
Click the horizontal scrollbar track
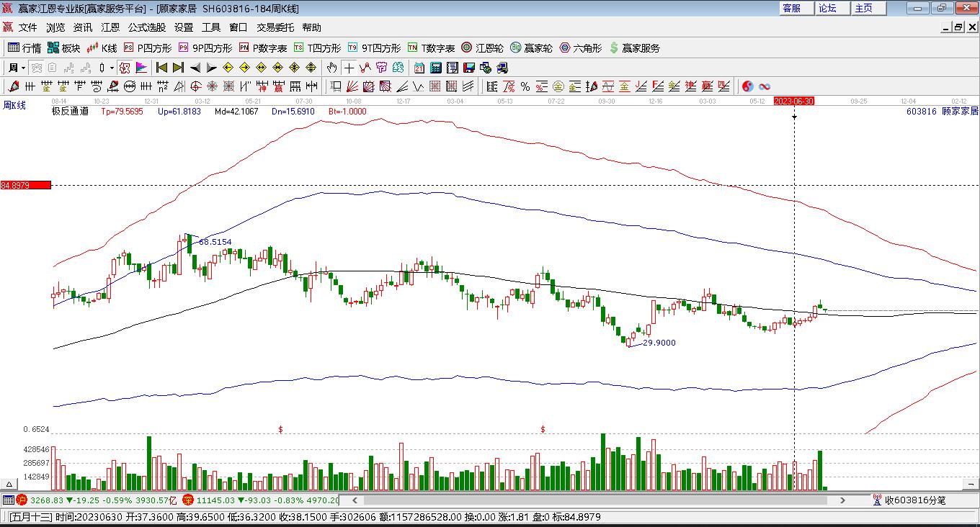pos(599,500)
